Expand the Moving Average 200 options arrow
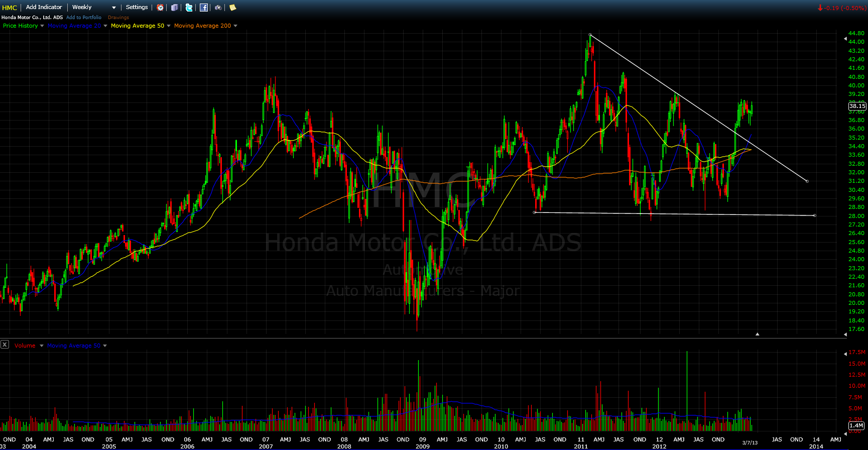 coord(235,26)
